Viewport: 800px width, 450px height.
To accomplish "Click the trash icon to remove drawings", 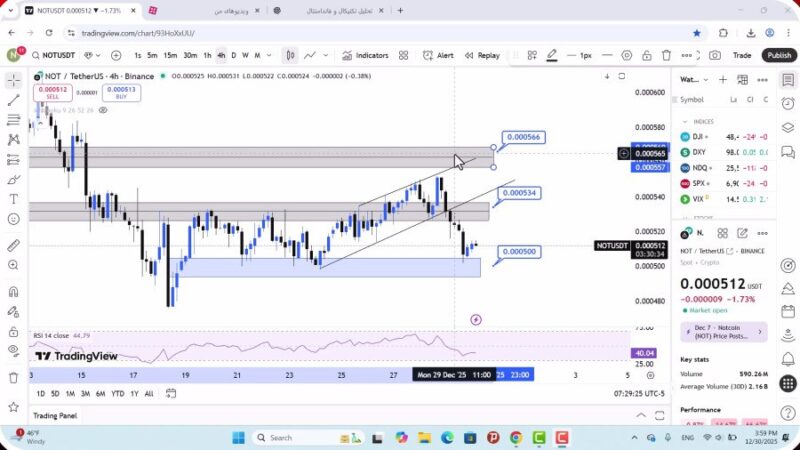I will coord(13,377).
